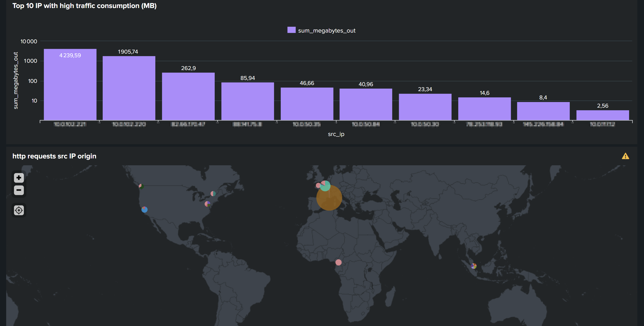Click the src_ip axis label
644x326 pixels.
point(336,134)
